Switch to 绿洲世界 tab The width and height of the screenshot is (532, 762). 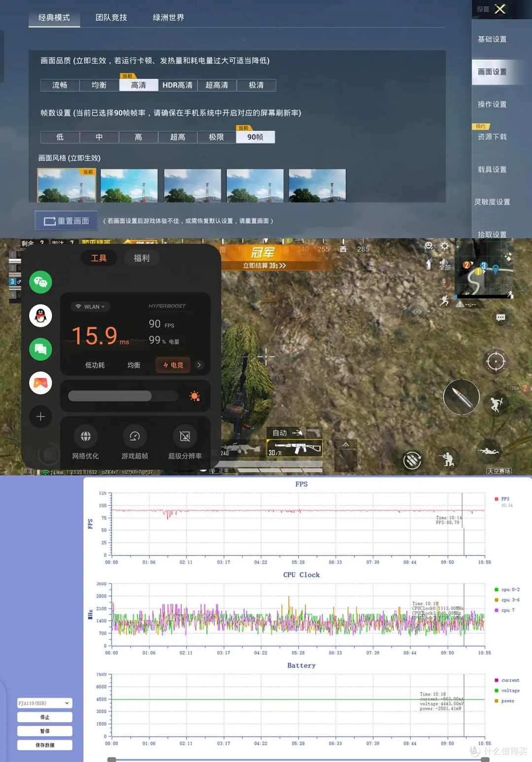coord(168,18)
